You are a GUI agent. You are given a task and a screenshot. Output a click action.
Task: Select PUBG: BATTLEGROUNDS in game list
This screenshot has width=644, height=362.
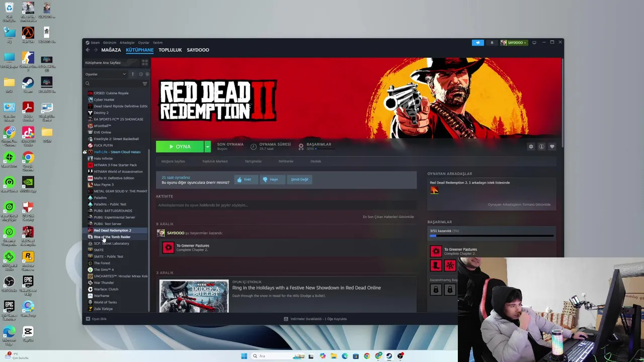click(113, 211)
